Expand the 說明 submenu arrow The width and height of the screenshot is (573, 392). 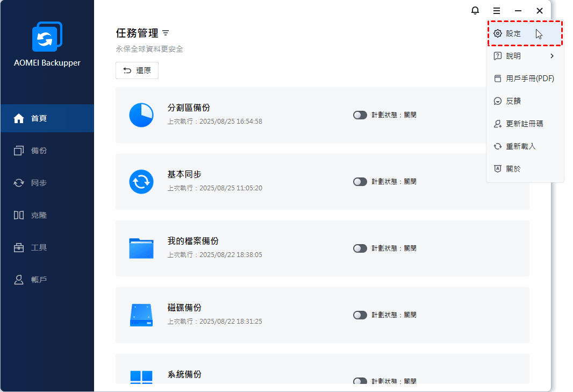(x=552, y=56)
